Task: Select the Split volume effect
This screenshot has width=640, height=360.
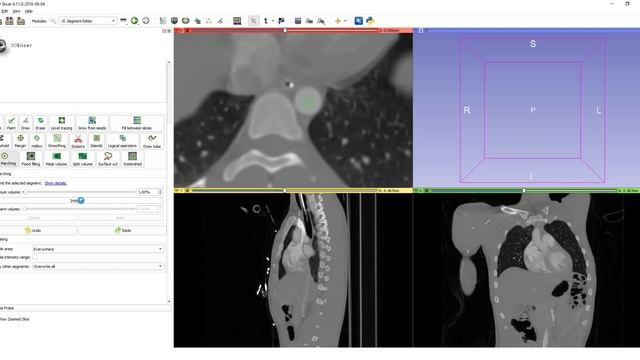Action: 82,159
